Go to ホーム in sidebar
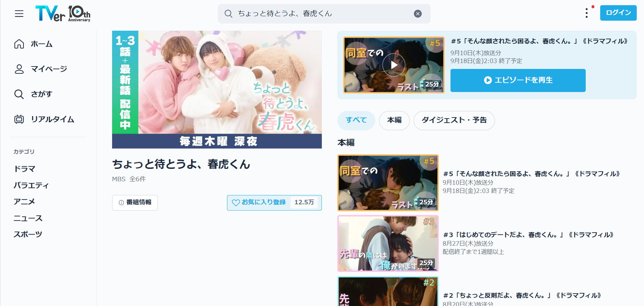Viewport: 644px width, 306px height. [42, 44]
